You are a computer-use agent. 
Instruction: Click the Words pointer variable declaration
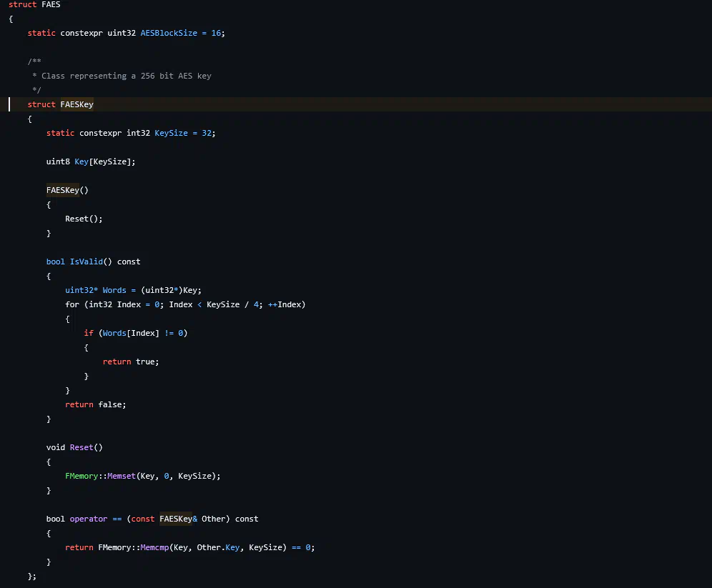[x=114, y=290]
